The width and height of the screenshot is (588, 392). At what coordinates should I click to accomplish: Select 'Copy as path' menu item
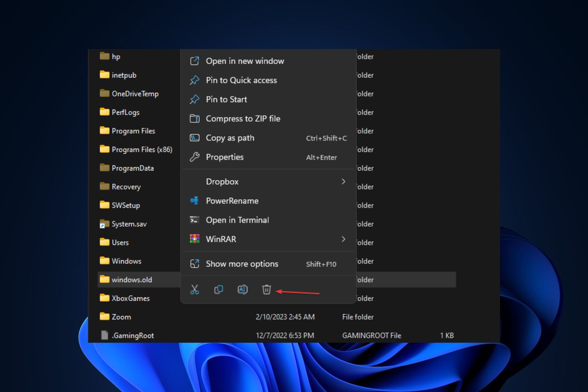(x=230, y=138)
